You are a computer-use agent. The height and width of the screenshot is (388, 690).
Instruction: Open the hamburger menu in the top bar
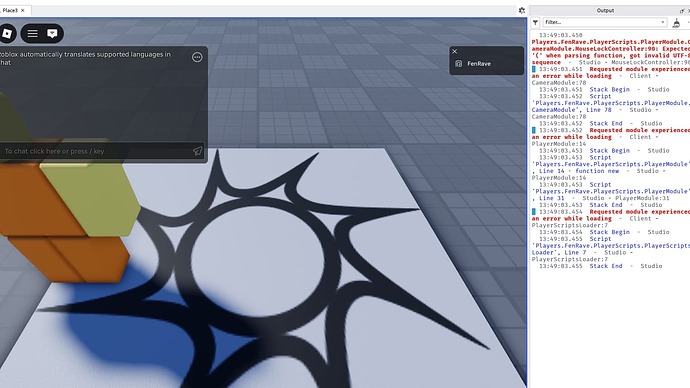33,33
